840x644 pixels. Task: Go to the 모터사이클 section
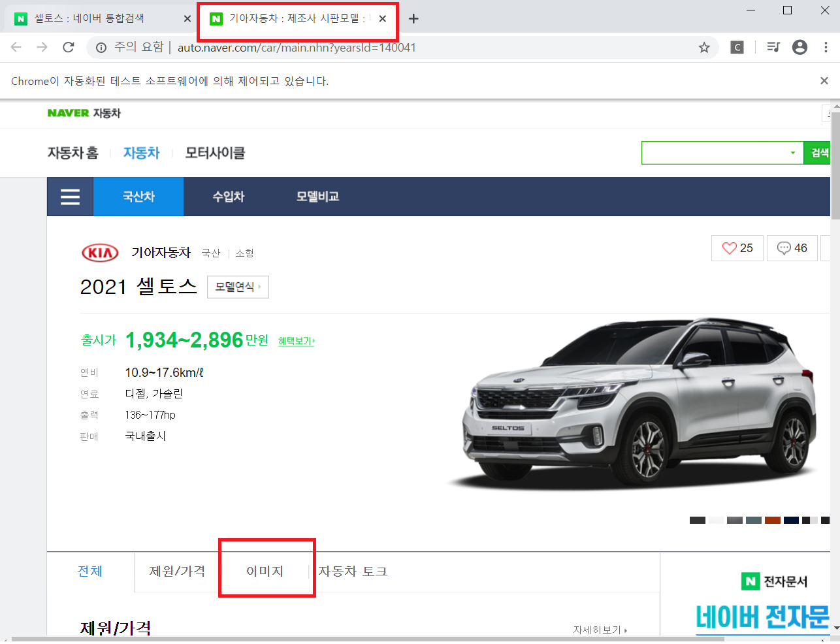pos(215,153)
